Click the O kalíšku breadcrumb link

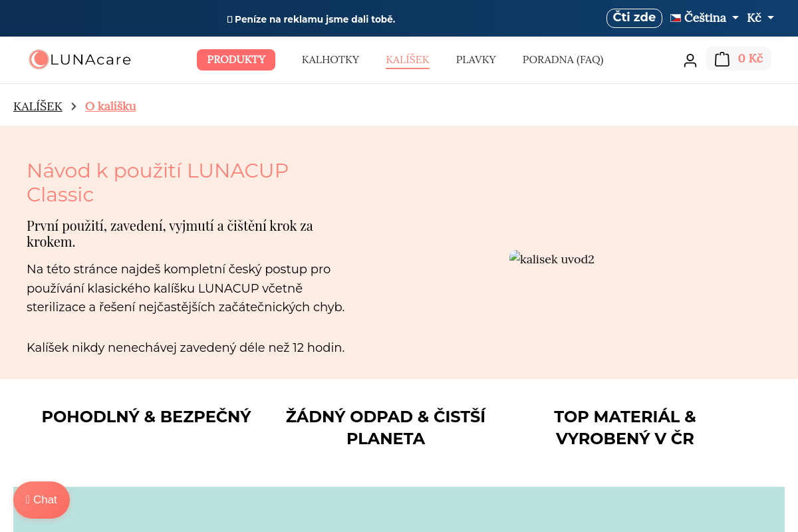110,106
